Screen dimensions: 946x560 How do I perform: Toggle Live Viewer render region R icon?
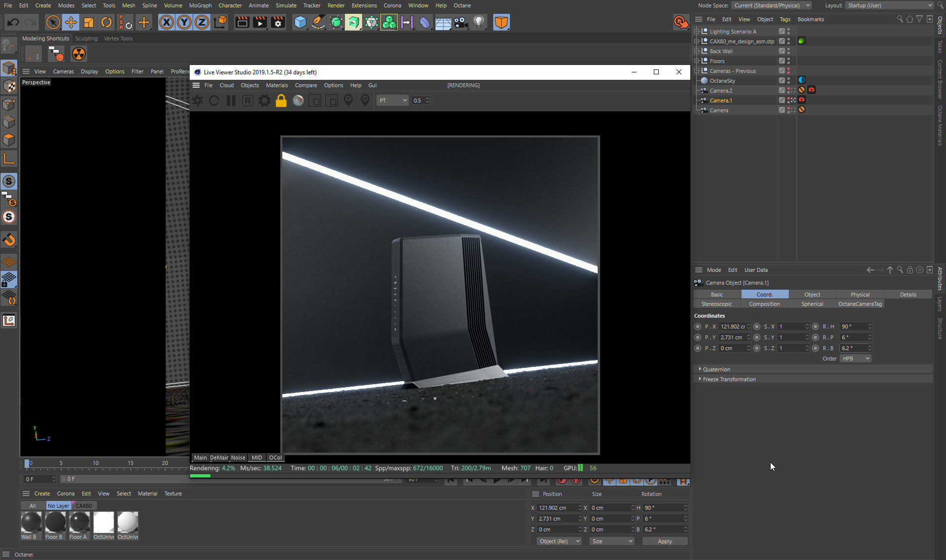248,100
